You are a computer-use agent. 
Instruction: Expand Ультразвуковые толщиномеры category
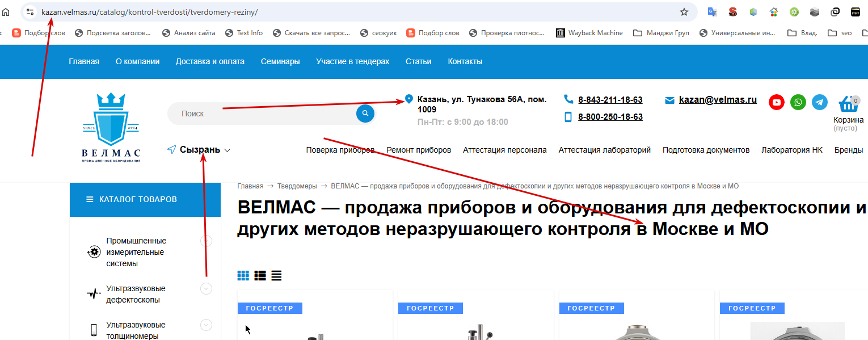[x=207, y=325]
